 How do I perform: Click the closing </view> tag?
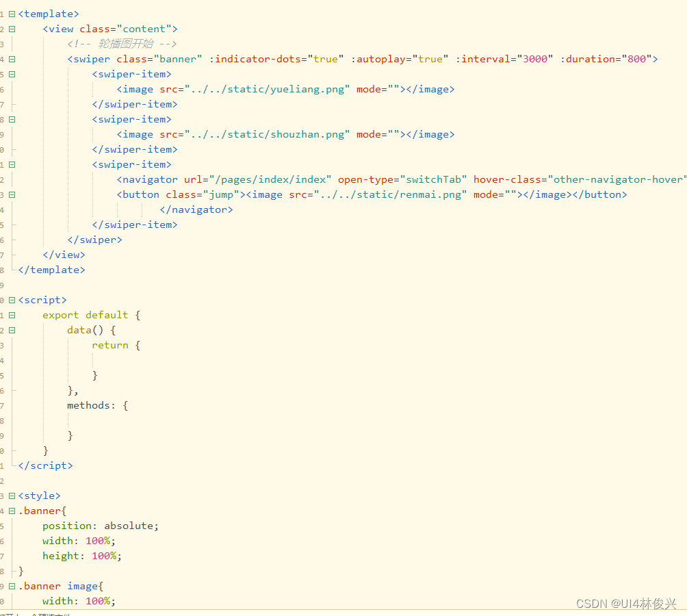pyautogui.click(x=64, y=255)
